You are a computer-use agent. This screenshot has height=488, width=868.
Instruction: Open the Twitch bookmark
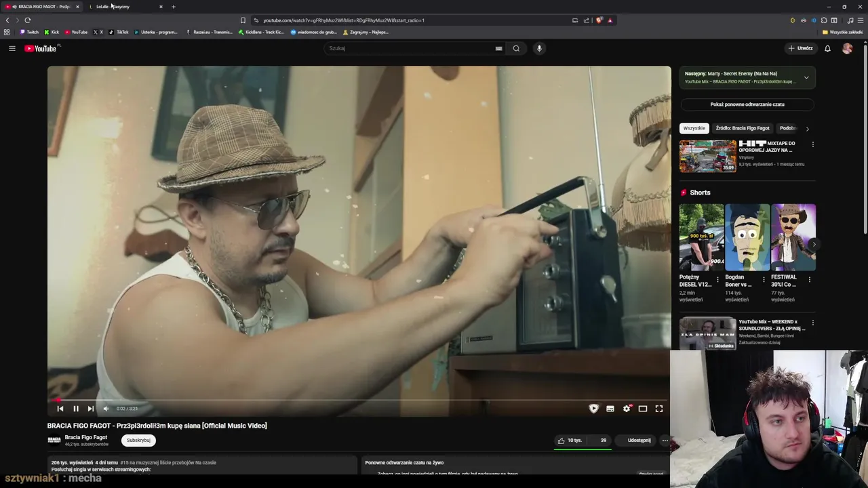pos(29,32)
